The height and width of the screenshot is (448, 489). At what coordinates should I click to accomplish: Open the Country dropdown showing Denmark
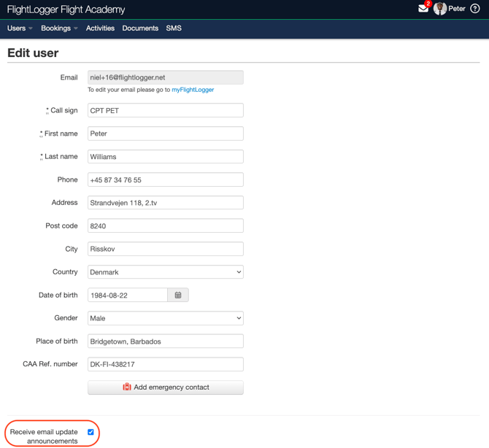click(165, 272)
